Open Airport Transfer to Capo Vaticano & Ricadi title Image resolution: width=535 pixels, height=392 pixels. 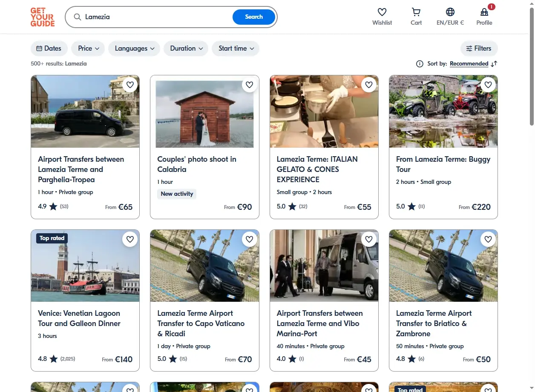[201, 323]
